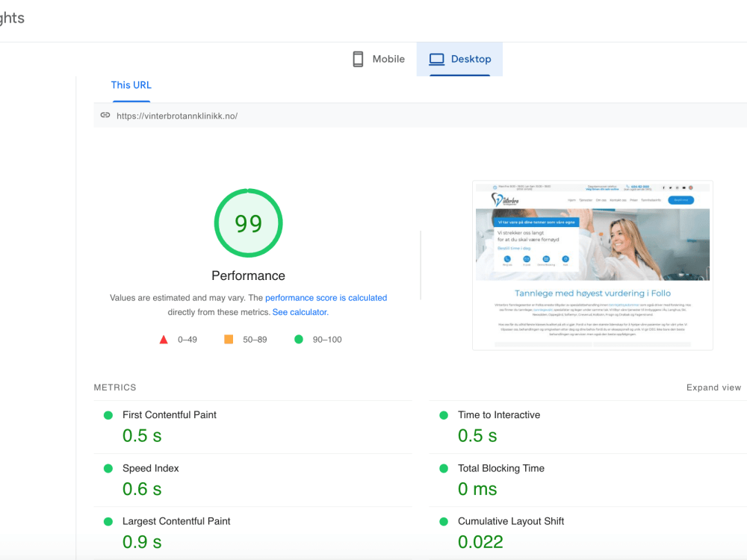Click the First Contentful Paint label
747x560 pixels.
tap(169, 414)
